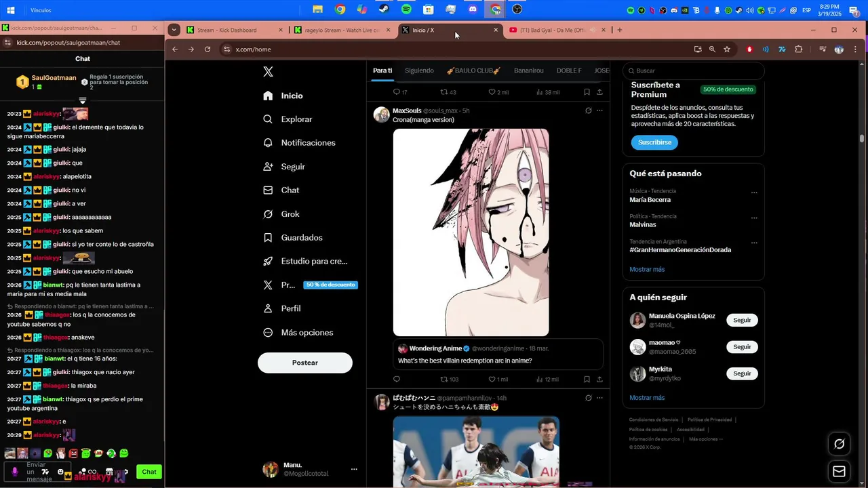Share the MaxSouls Crona post
Screen dimensions: 868x488
599,380
